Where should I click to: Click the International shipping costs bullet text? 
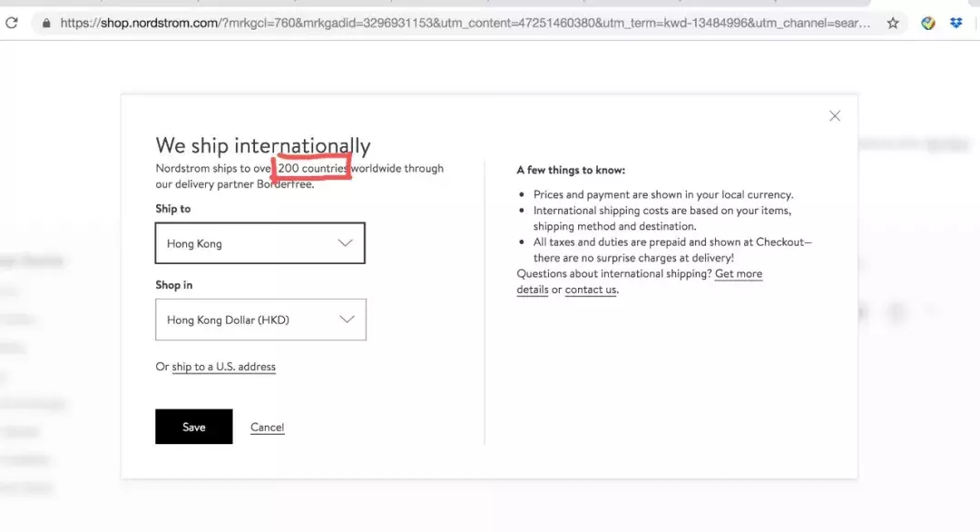(662, 218)
